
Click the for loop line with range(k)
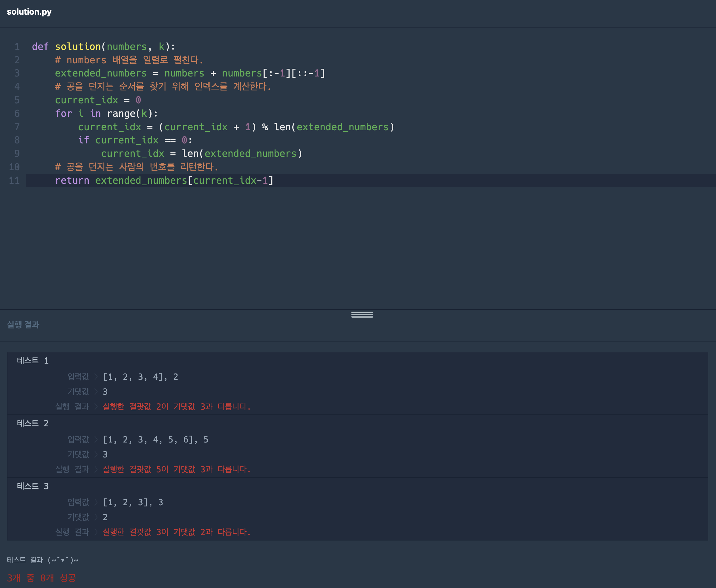point(106,114)
